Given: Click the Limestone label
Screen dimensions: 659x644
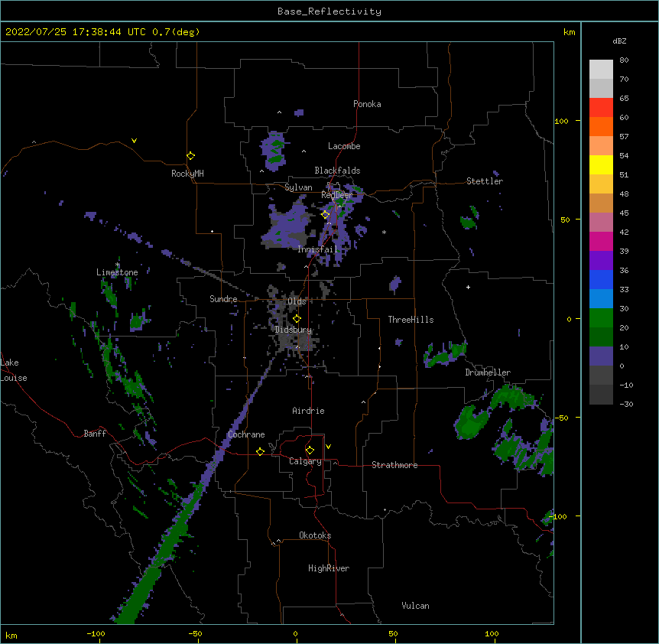Looking at the screenshot, I should point(117,272).
